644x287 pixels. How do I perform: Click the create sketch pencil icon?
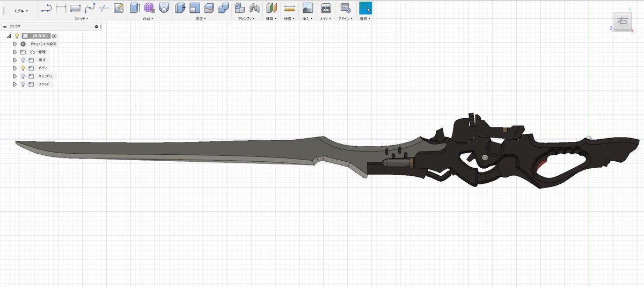coord(119,8)
